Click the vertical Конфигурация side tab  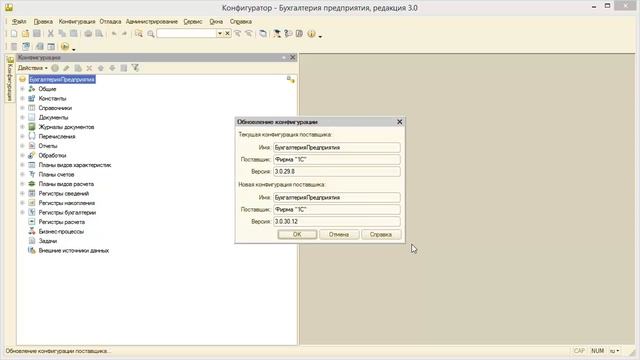(x=10, y=79)
